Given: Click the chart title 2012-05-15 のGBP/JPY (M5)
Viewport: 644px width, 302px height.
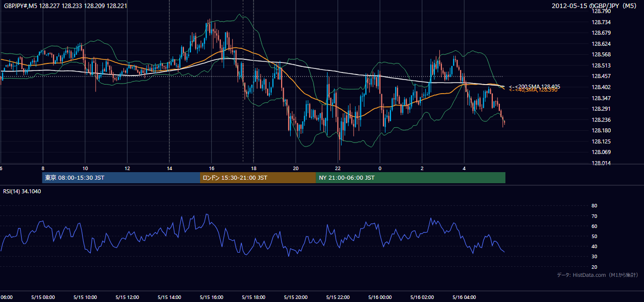Looking at the screenshot, I should pos(595,6).
